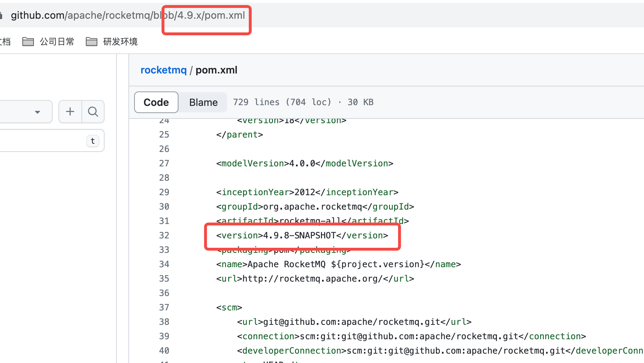Click line number 39

click(164, 336)
